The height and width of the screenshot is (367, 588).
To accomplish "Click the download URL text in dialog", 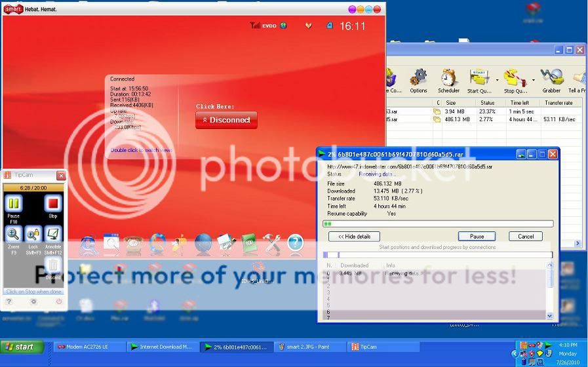I will [410, 166].
